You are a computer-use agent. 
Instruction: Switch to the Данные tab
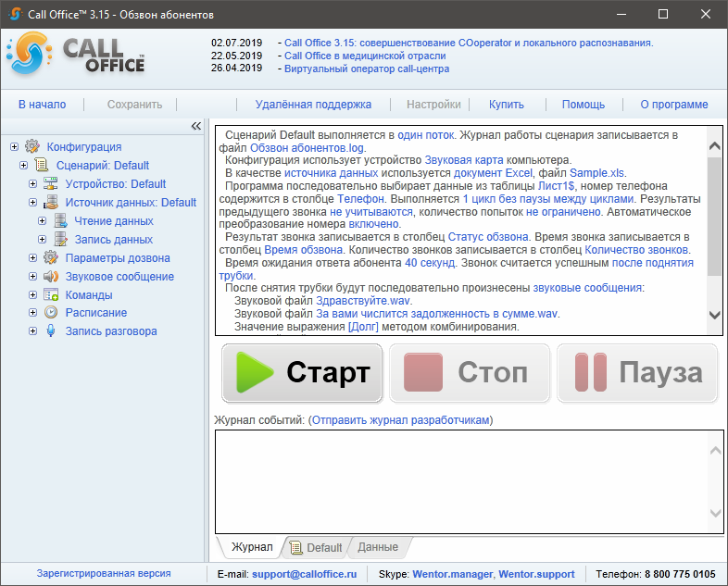(378, 547)
